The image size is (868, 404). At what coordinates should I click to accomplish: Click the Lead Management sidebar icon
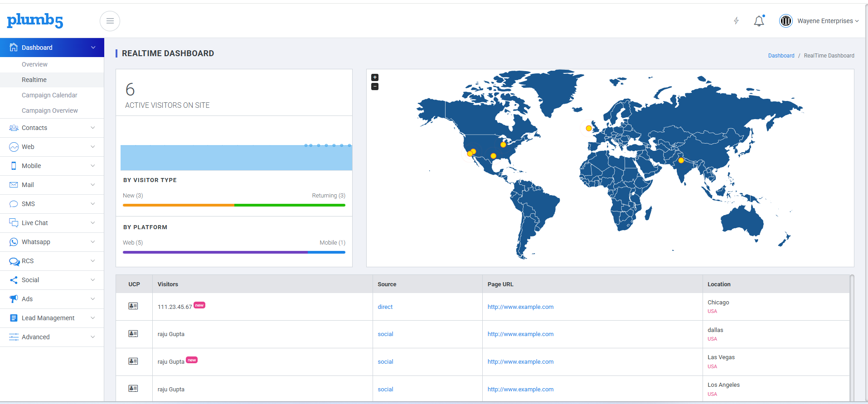[14, 318]
